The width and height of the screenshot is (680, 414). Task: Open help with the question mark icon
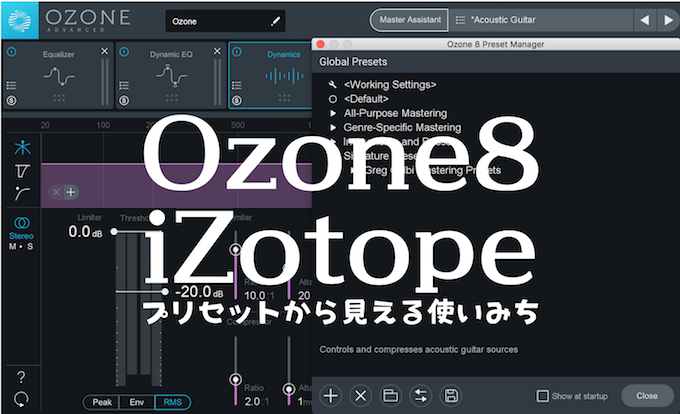pos(20,377)
